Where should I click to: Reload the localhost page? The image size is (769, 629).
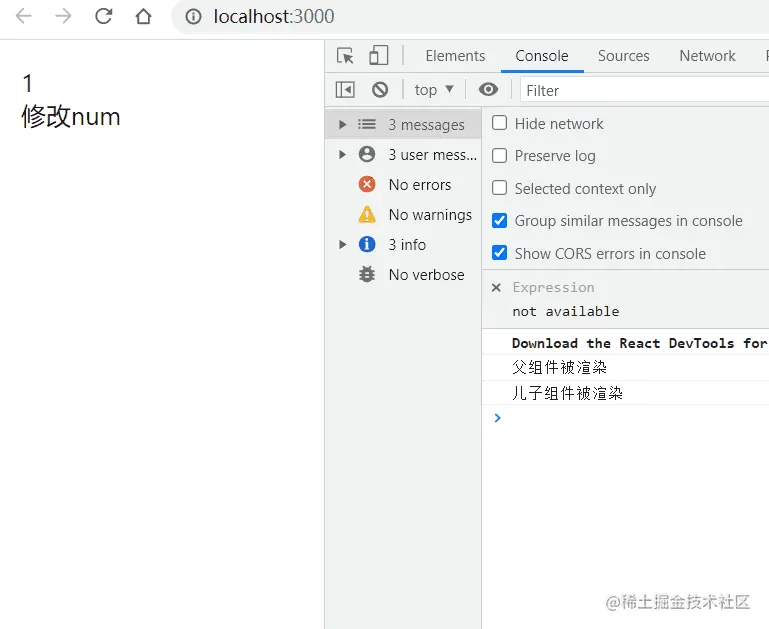(103, 16)
